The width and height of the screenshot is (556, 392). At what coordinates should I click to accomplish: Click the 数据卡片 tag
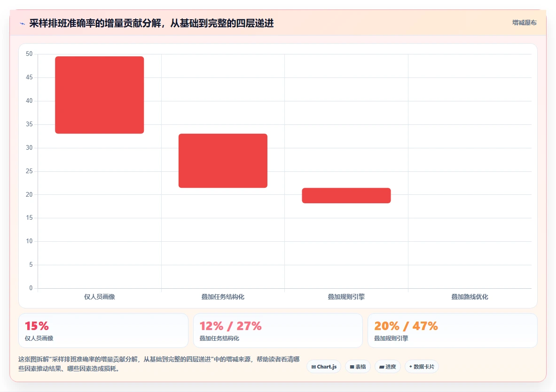pos(422,367)
